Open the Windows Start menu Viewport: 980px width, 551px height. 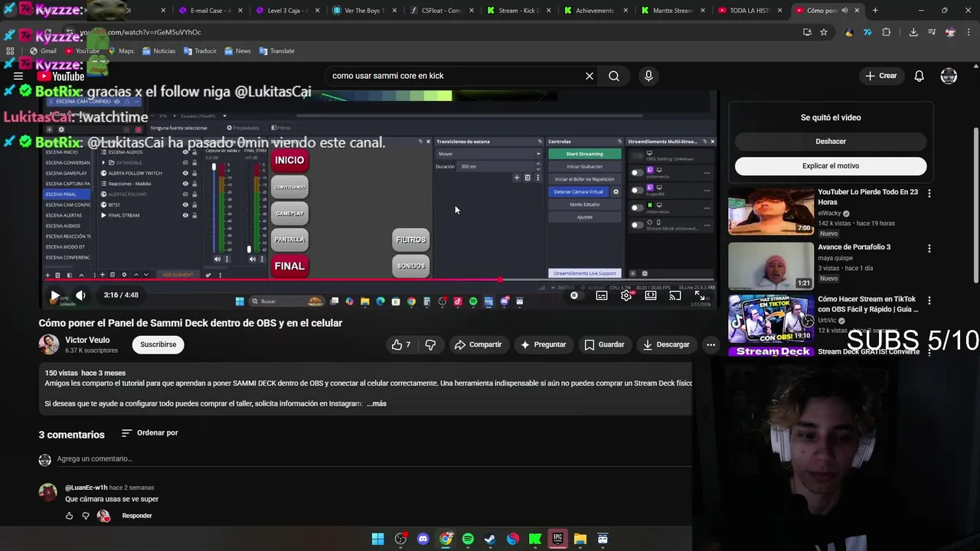377,539
